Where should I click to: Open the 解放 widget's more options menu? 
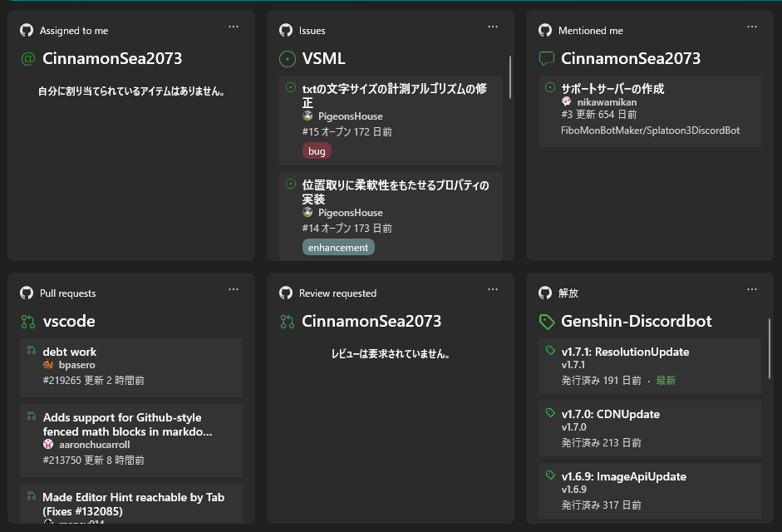click(x=752, y=289)
